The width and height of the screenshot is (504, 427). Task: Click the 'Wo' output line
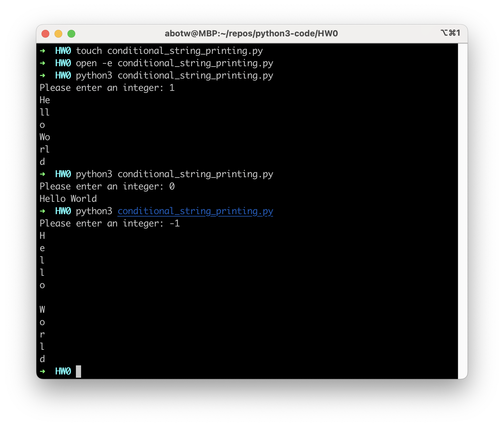pyautogui.click(x=45, y=137)
